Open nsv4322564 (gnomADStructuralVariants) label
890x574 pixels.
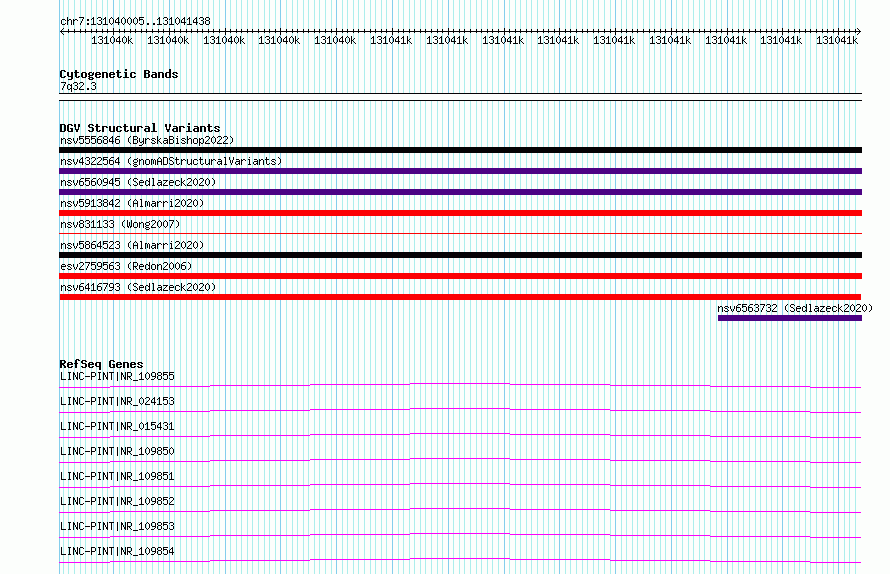[x=171, y=161]
